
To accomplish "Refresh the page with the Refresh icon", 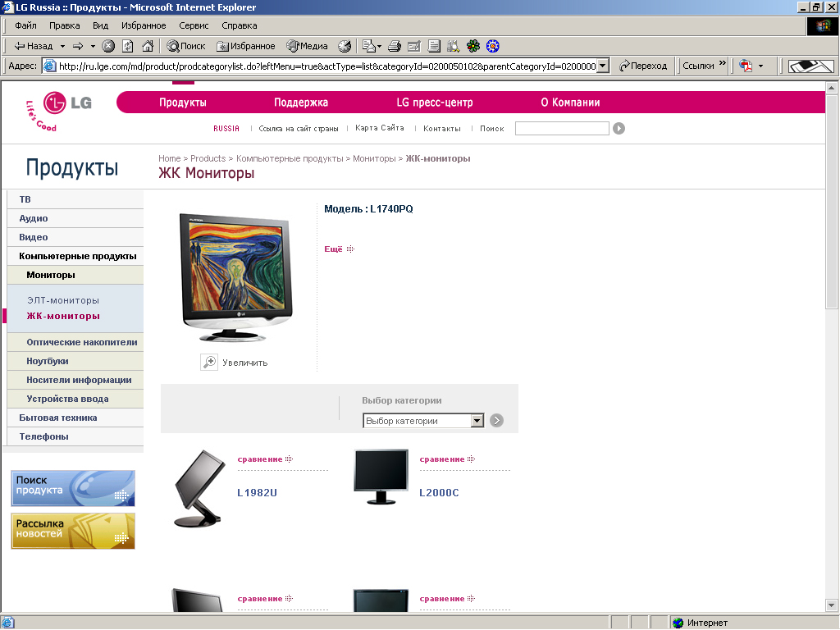I will point(127,46).
